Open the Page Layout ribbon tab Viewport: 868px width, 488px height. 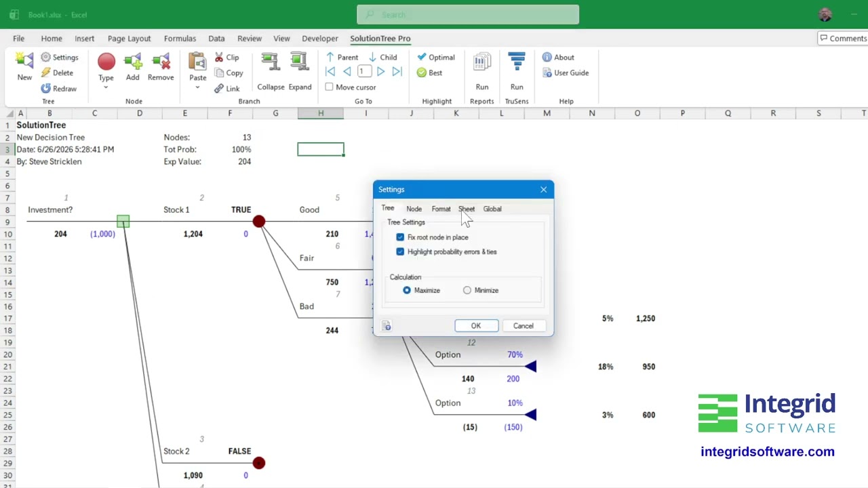(129, 39)
